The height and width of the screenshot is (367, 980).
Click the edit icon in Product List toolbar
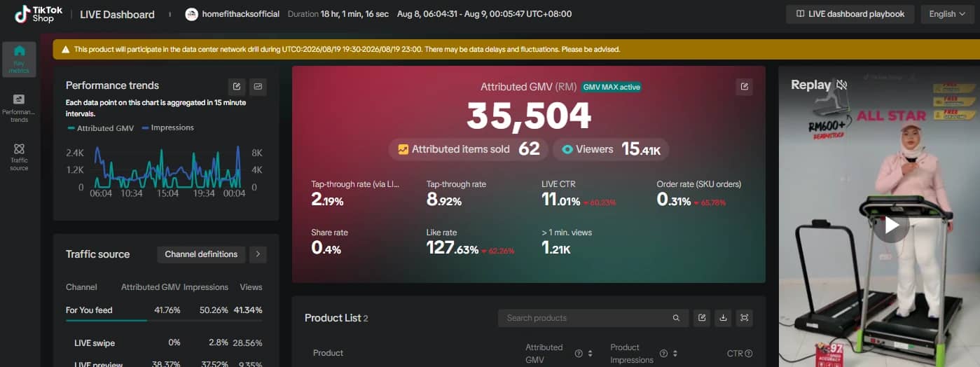[x=702, y=318]
